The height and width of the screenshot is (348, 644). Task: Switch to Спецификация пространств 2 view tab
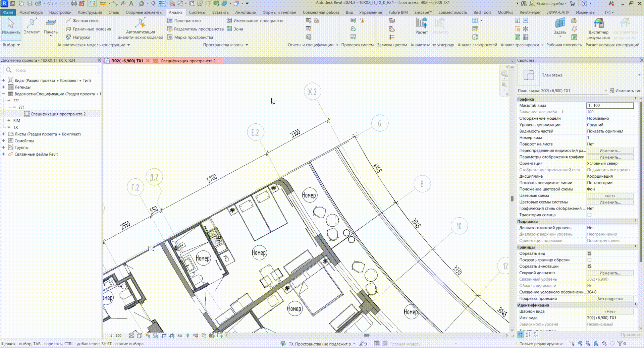pyautogui.click(x=188, y=61)
